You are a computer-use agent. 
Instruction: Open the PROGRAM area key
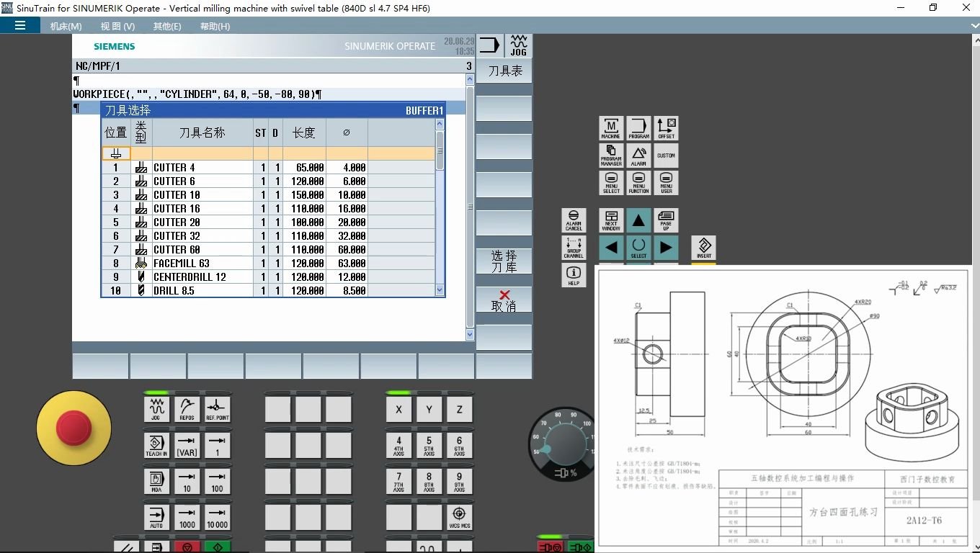pos(638,128)
